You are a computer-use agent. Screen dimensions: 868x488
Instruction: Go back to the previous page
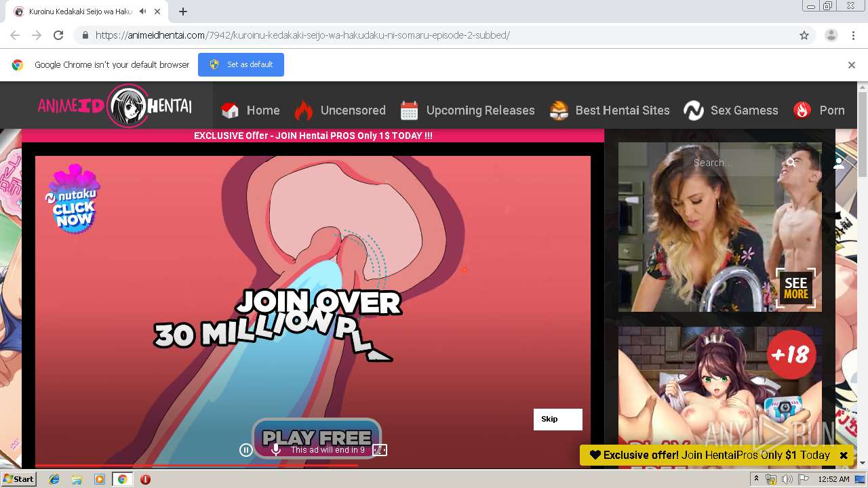click(15, 35)
